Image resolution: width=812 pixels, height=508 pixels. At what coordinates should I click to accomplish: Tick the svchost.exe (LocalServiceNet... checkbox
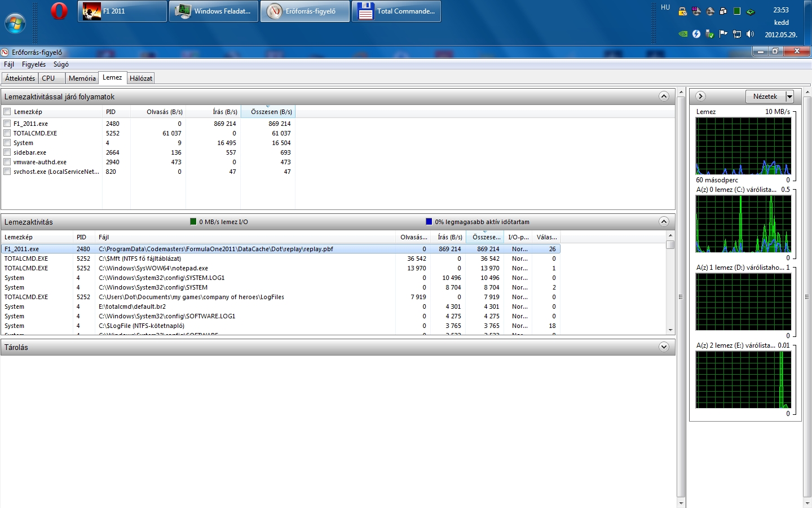7,172
